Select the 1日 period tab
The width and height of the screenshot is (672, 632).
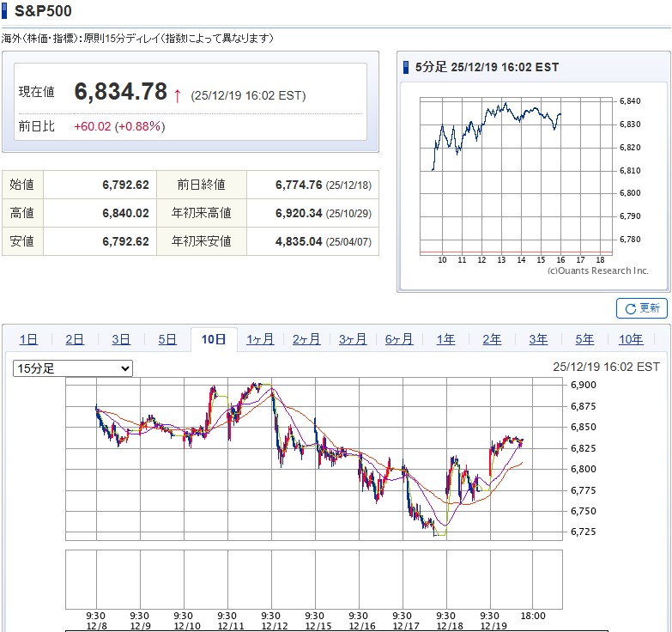point(28,339)
